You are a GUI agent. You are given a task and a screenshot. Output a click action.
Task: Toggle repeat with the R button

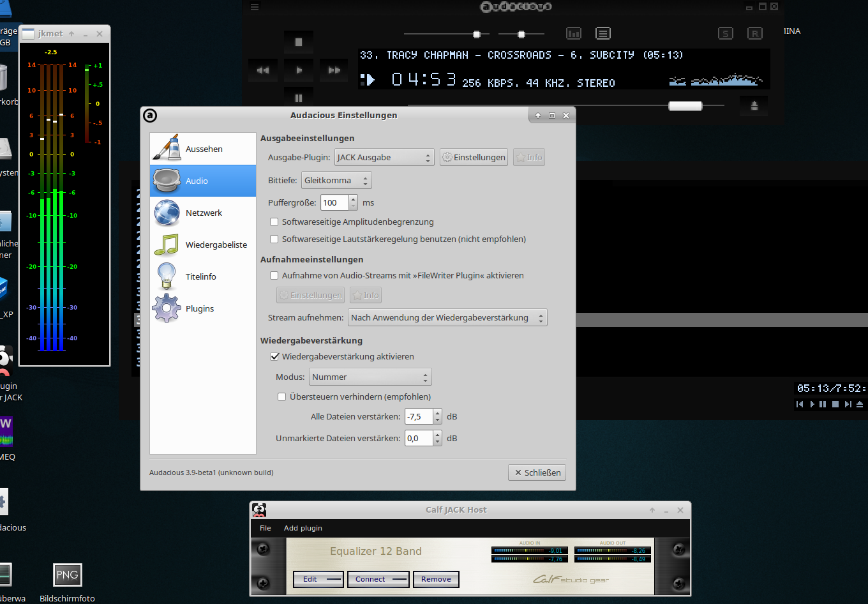(x=755, y=33)
